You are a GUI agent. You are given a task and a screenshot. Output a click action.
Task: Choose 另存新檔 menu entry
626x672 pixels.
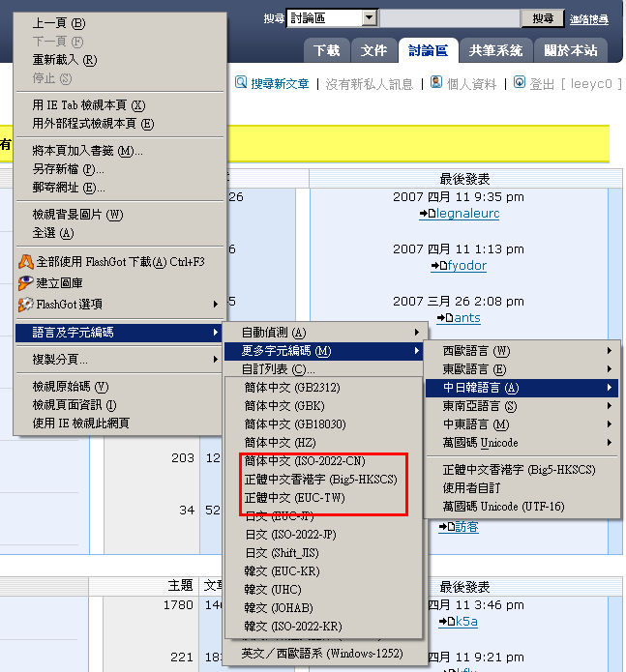[120, 169]
